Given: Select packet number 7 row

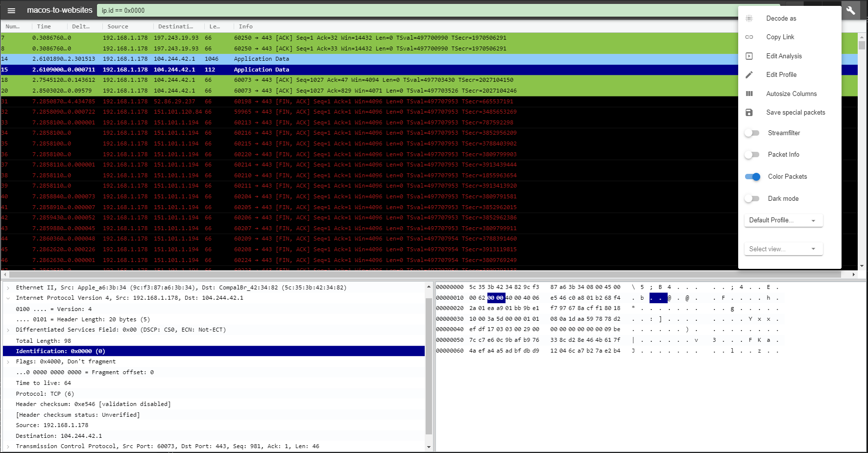Looking at the screenshot, I should pyautogui.click(x=429, y=38).
